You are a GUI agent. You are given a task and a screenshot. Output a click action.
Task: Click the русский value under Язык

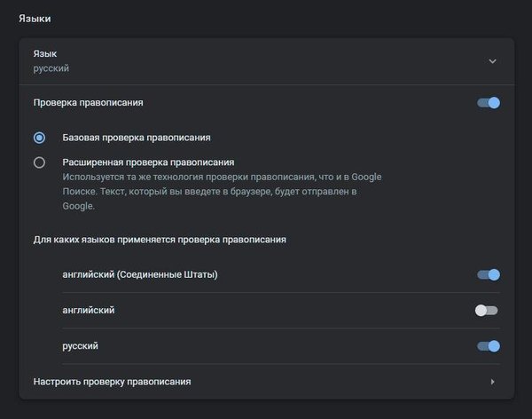click(51, 68)
